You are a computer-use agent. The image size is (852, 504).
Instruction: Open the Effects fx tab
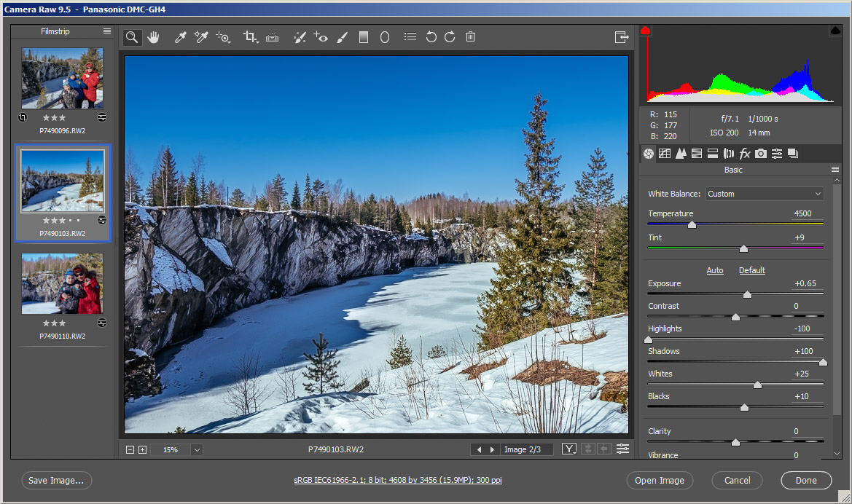745,154
